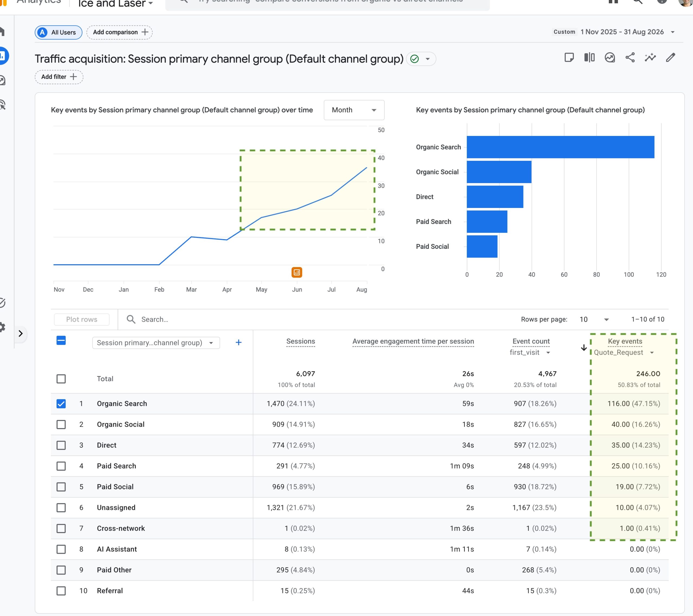Image resolution: width=693 pixels, height=616 pixels.
Task: Open the date range picker dropdown
Action: [614, 32]
